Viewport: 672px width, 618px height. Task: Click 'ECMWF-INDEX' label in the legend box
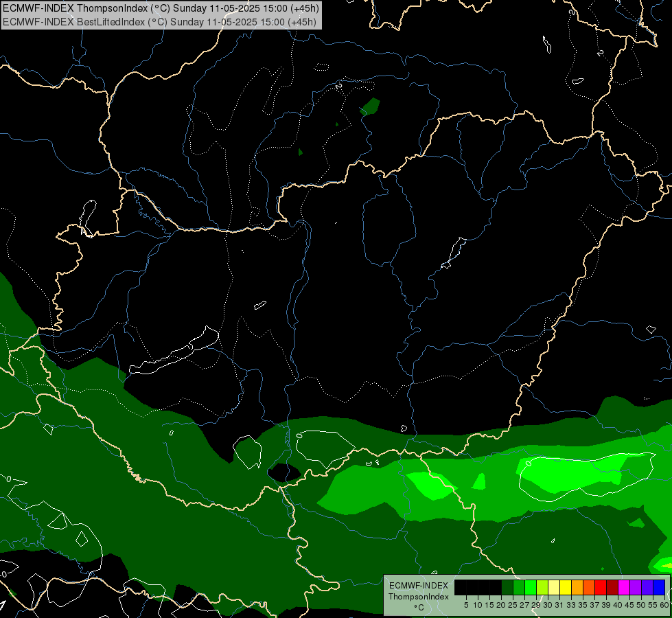click(x=419, y=586)
